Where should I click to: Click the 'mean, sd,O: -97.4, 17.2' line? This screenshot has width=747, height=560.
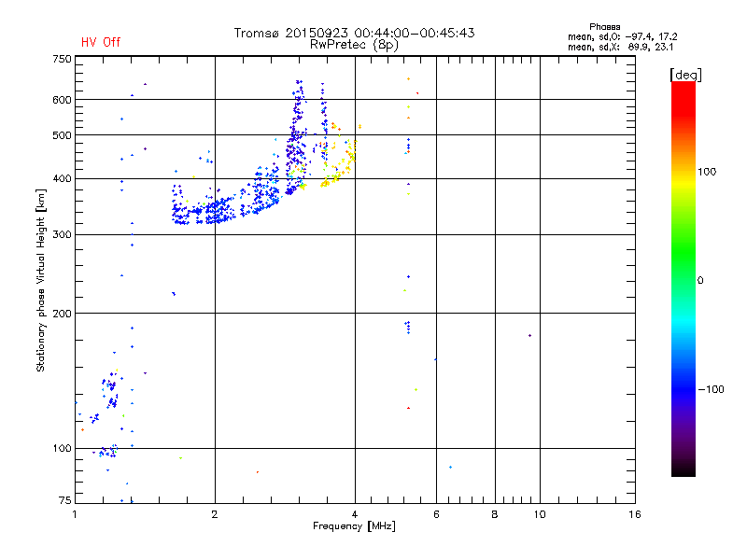622,36
